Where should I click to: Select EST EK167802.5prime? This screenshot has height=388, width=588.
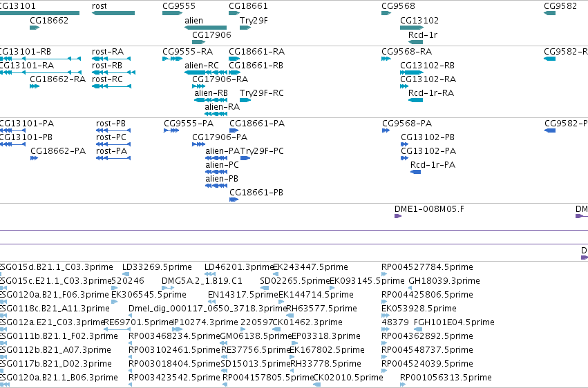click(x=292, y=357)
